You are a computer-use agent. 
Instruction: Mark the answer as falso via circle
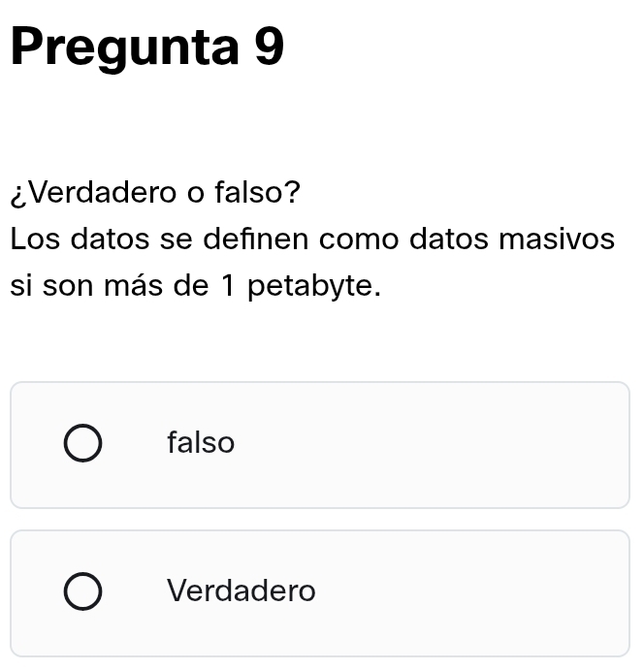click(x=82, y=443)
